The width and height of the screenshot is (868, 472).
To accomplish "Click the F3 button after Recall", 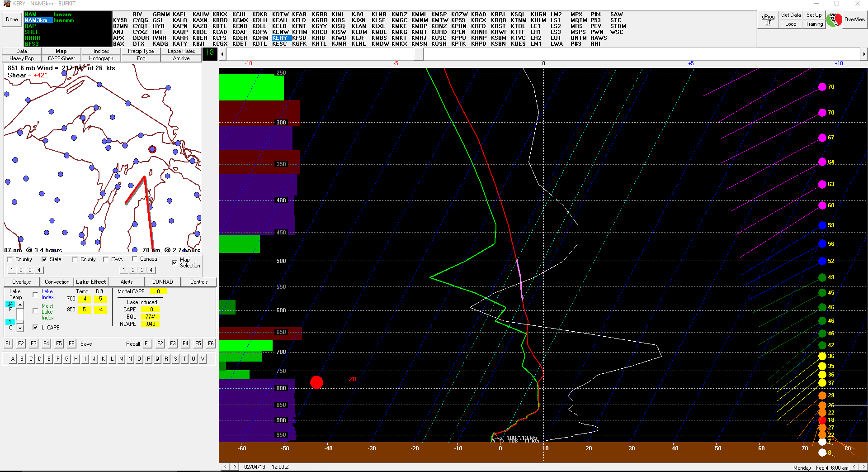I will click(x=173, y=343).
